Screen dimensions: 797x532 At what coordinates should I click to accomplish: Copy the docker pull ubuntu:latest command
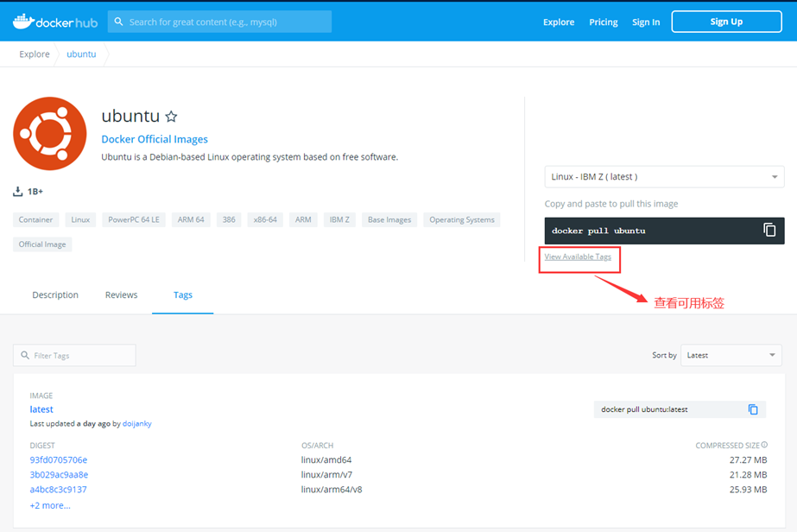[x=753, y=409]
